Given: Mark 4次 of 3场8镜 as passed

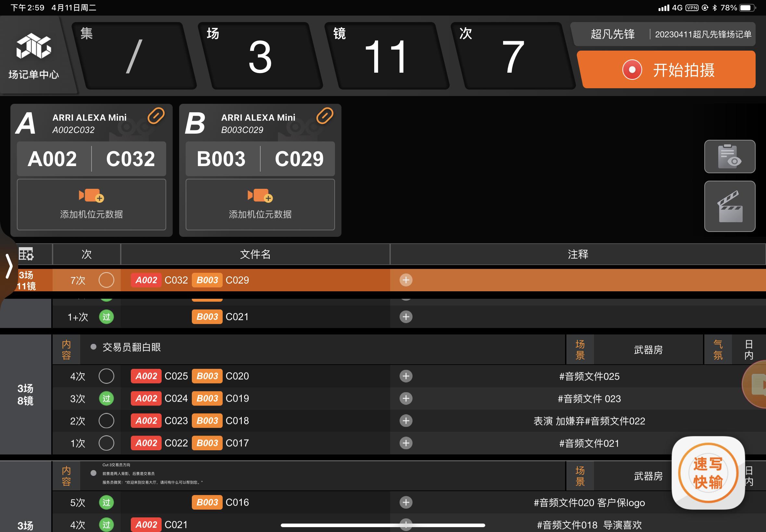Looking at the screenshot, I should (x=106, y=376).
